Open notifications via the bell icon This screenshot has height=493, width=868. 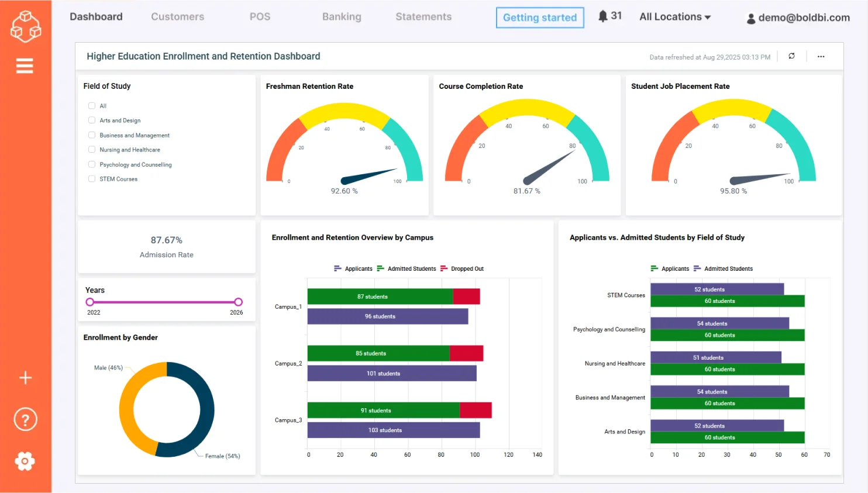coord(603,16)
